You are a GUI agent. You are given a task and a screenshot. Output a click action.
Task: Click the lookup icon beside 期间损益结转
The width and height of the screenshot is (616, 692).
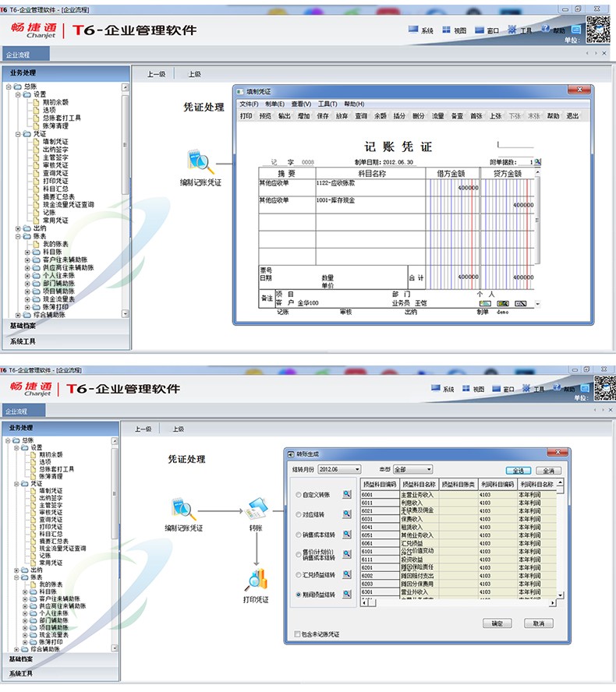pyautogui.click(x=347, y=594)
